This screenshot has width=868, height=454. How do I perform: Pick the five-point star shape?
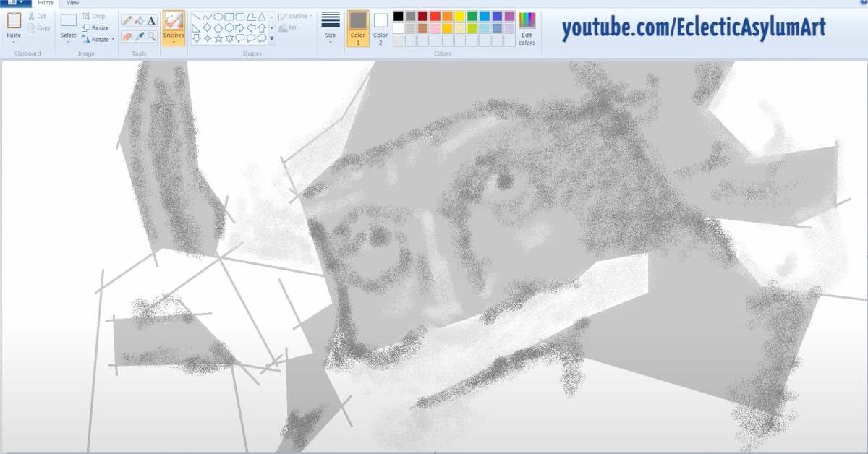pyautogui.click(x=218, y=38)
